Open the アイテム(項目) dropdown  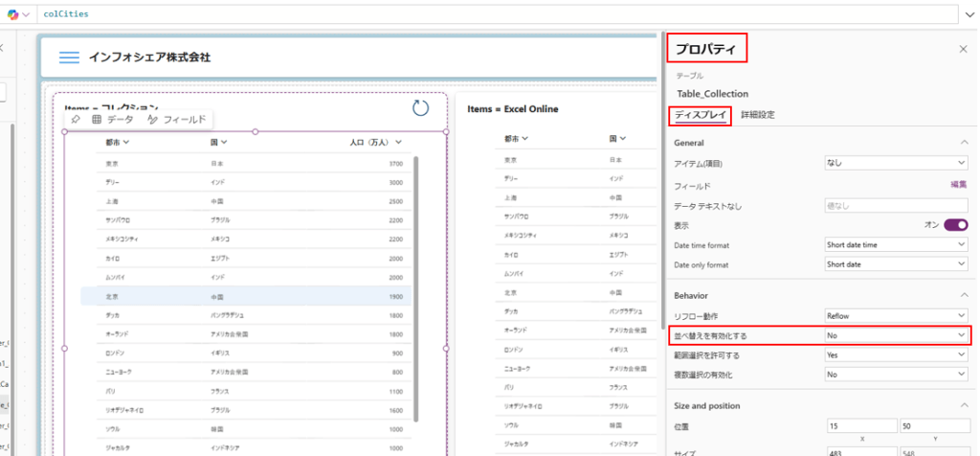coord(896,164)
